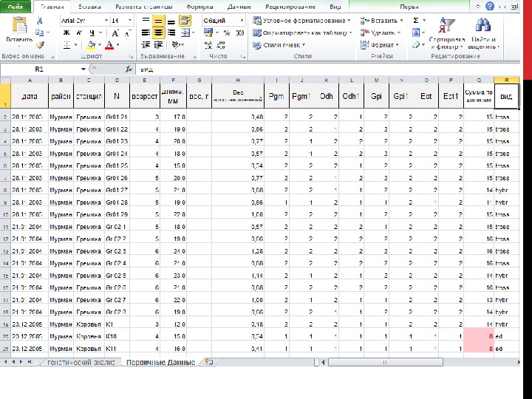This screenshot has height=399, width=532.
Task: Open Sort and Filter funnel icon
Action: click(446, 24)
